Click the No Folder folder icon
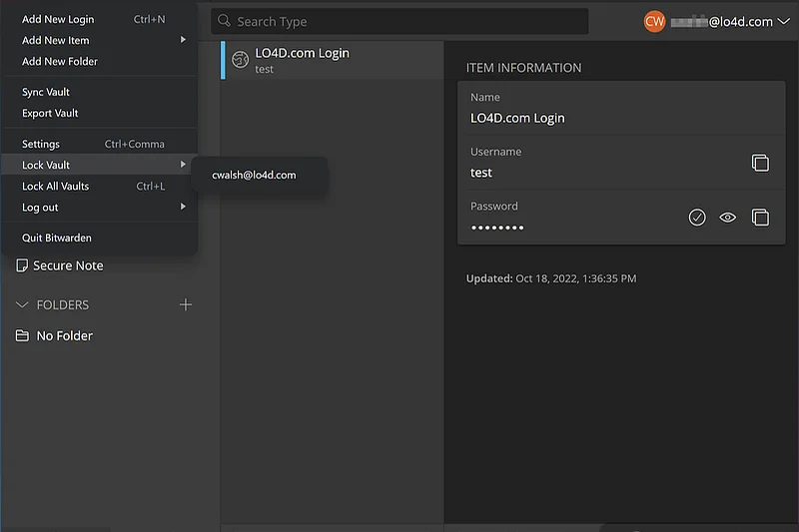Screen dimensions: 799x532 [22, 335]
